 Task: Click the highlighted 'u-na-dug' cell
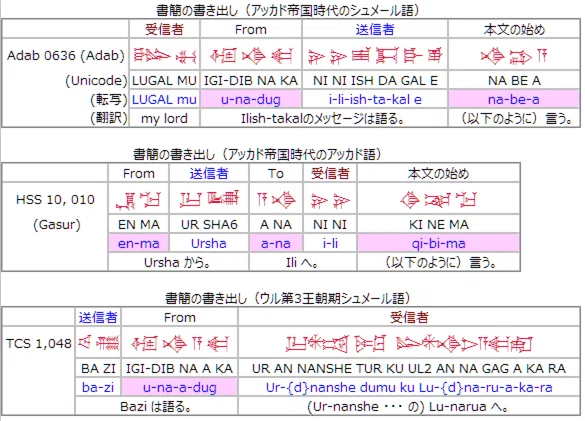pyautogui.click(x=251, y=99)
